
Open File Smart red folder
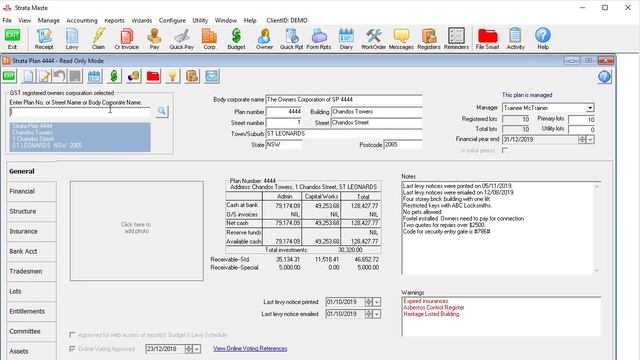[x=487, y=36]
